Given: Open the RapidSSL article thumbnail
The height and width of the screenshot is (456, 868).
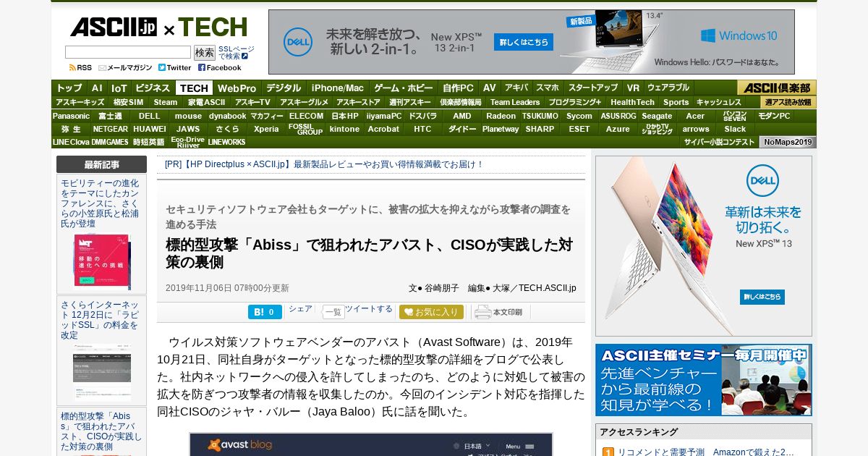Looking at the screenshot, I should pyautogui.click(x=102, y=373).
